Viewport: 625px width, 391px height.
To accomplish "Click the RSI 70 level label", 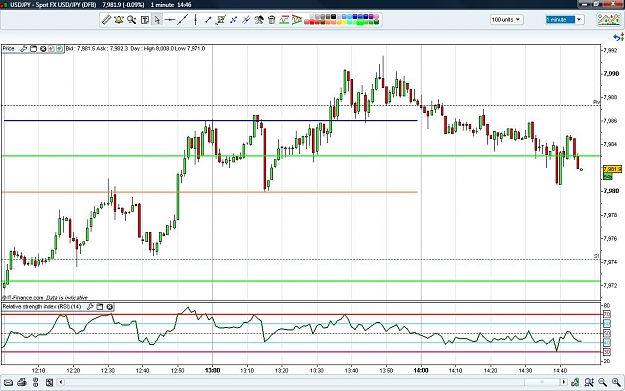I will (x=607, y=314).
